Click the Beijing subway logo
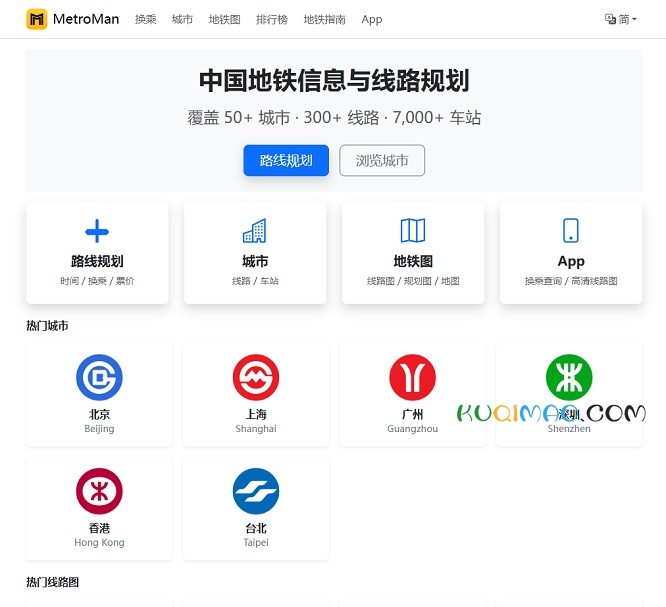The image size is (666, 607). 99,377
